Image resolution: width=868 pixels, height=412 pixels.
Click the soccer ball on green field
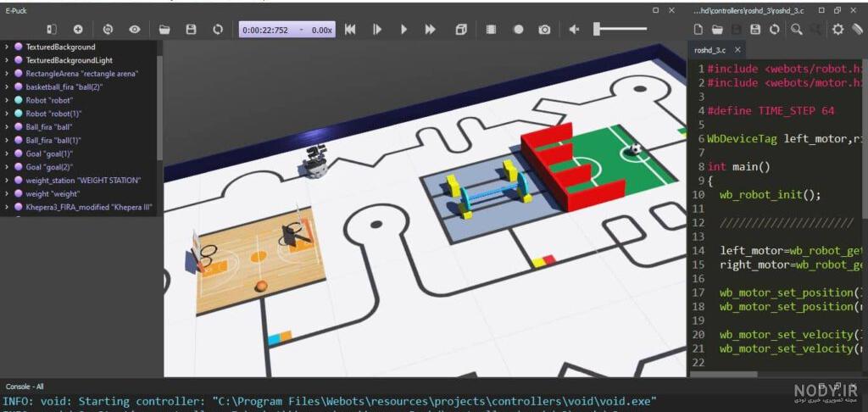point(636,149)
